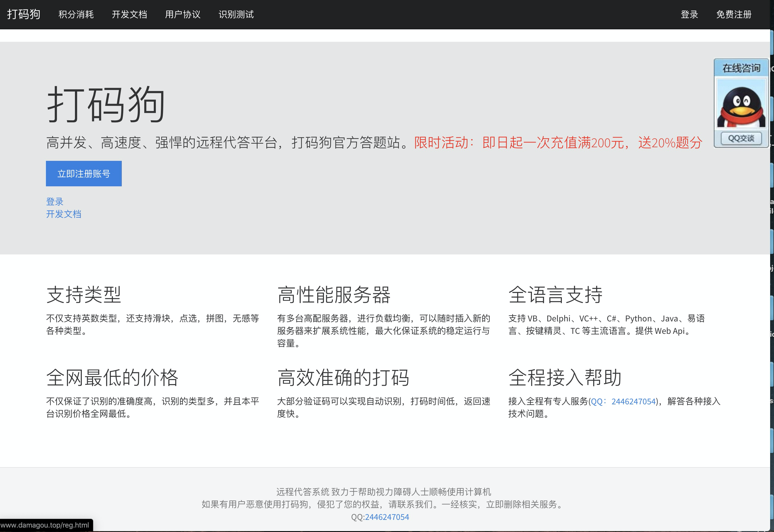Open 积分消耗 in the top navigation
Screen dimensions: 774x532
coord(76,14)
